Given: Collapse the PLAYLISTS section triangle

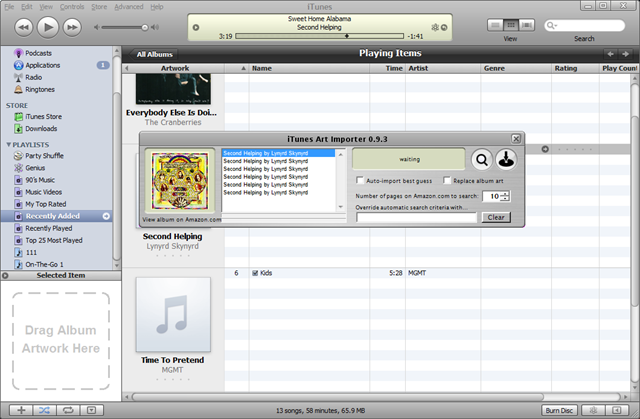Looking at the screenshot, I should pyautogui.click(x=8, y=144).
